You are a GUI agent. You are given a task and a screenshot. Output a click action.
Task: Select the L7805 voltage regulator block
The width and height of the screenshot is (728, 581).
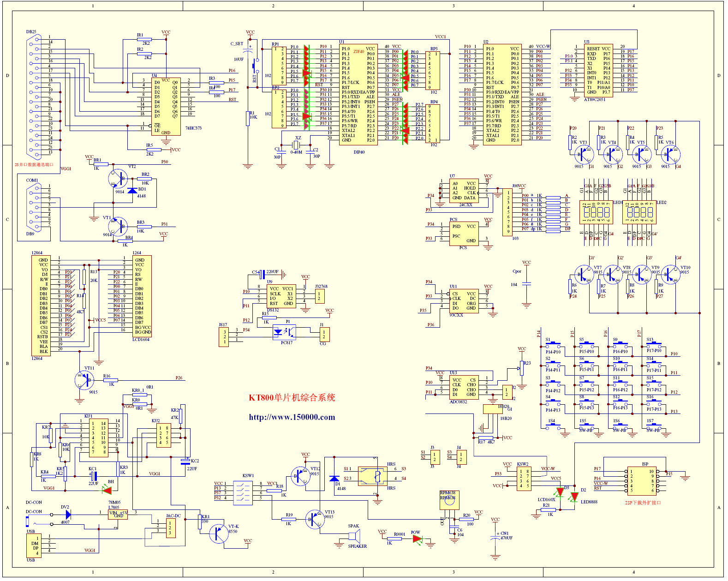tap(118, 514)
